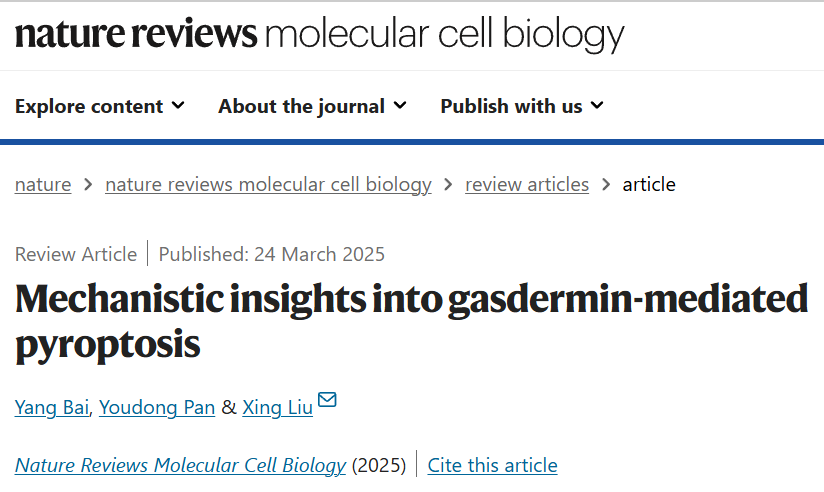Open author Youdong Pan's details
824x492 pixels.
[157, 407]
